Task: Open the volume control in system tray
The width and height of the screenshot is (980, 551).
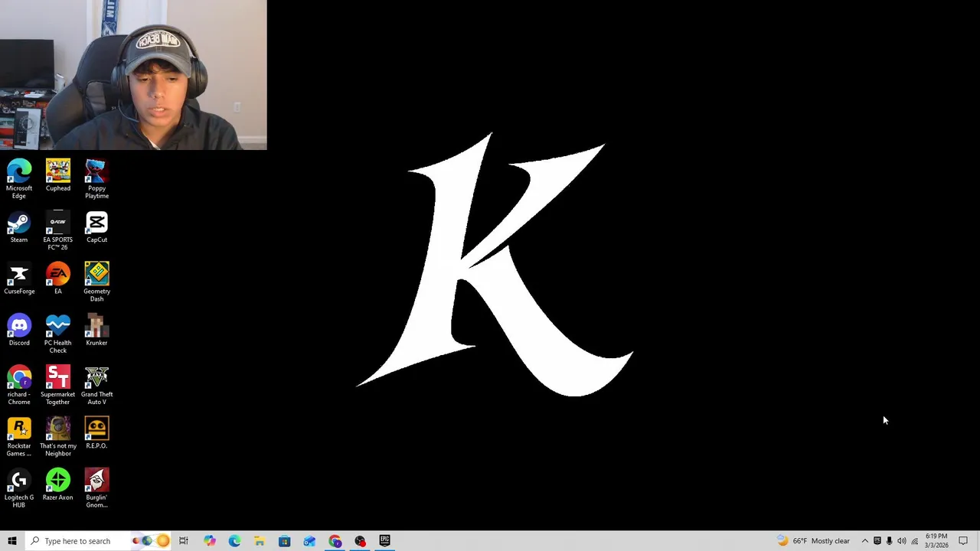Action: (901, 541)
